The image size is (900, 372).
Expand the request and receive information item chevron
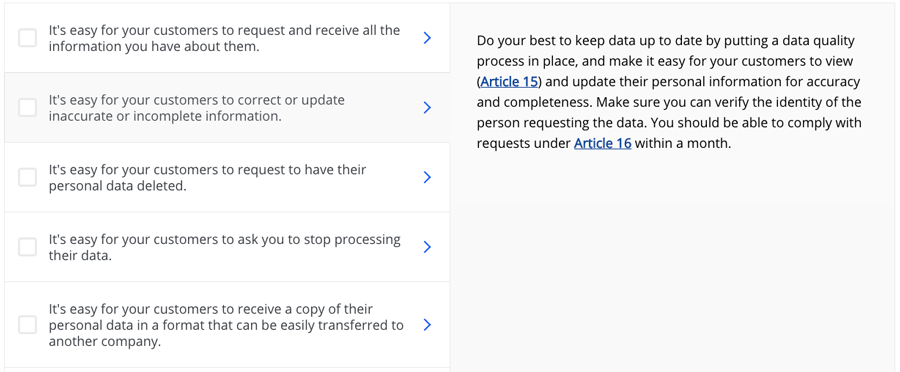pyautogui.click(x=426, y=38)
